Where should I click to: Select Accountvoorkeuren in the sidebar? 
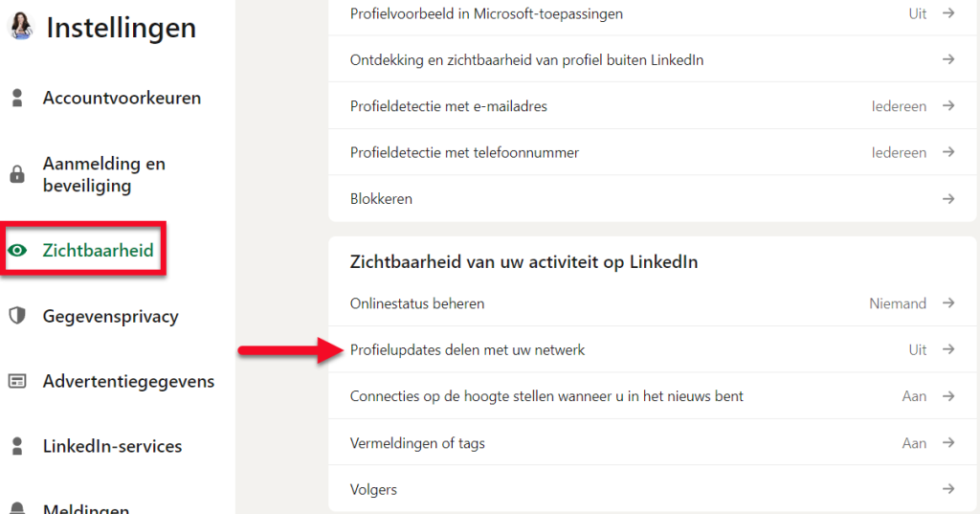122,98
